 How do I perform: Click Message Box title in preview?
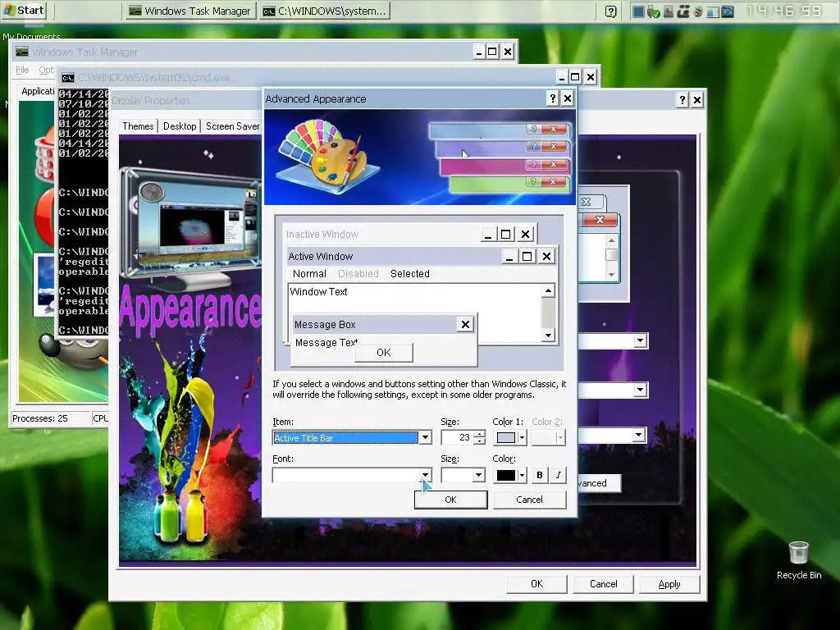pos(325,325)
